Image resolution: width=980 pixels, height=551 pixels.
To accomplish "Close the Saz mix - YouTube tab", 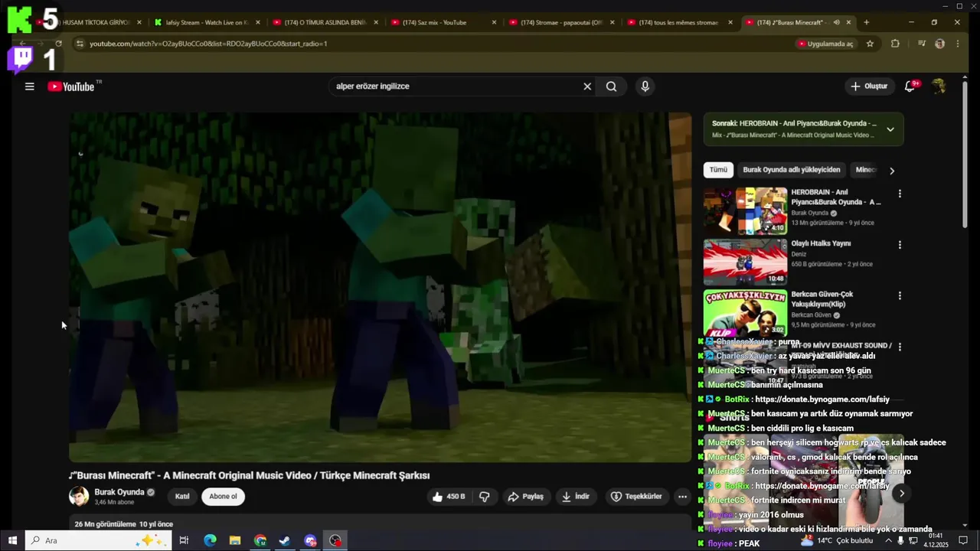I will click(494, 22).
